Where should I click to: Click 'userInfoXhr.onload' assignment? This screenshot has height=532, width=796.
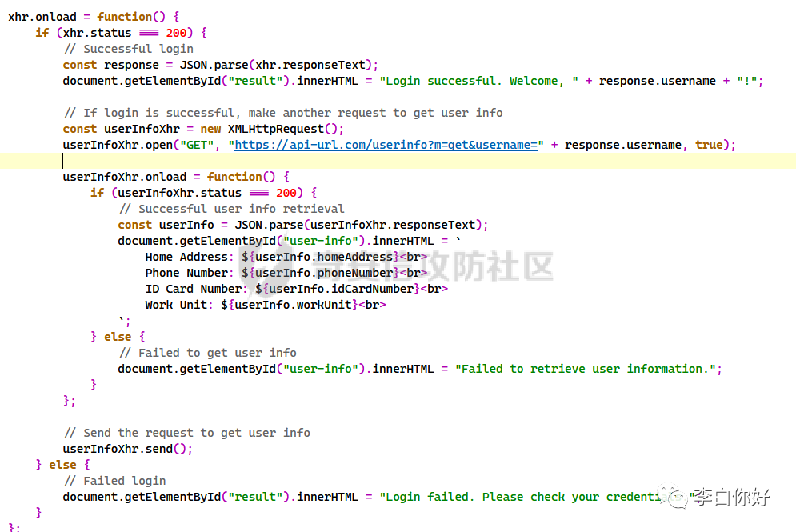[124, 177]
